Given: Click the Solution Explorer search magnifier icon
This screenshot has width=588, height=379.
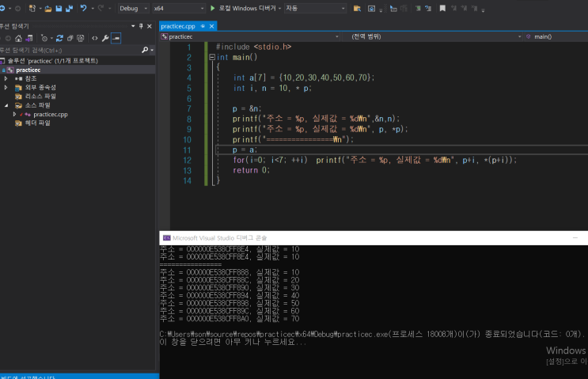Looking at the screenshot, I should [x=145, y=50].
